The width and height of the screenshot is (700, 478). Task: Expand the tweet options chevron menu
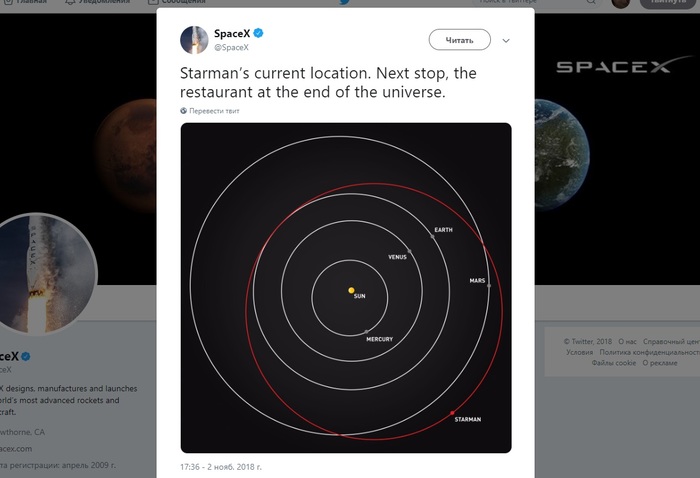506,41
